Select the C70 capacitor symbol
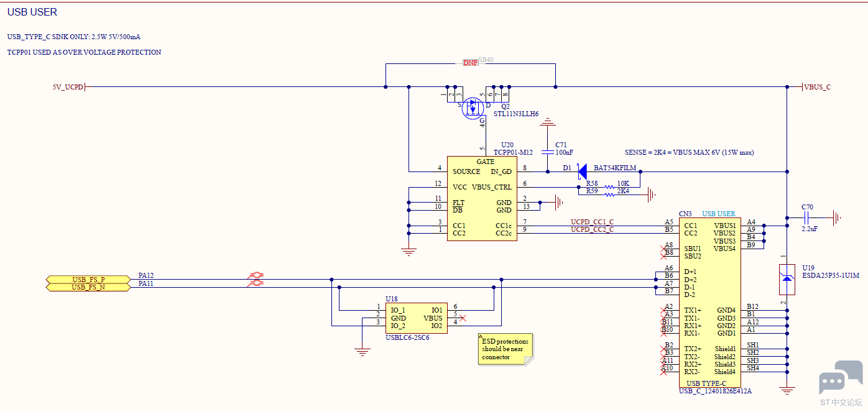868x412 pixels. point(807,217)
